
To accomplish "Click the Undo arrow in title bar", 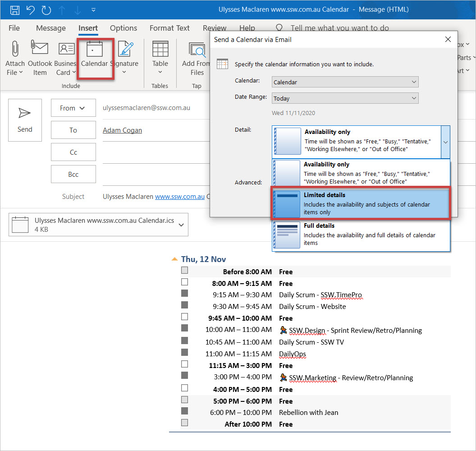I will point(30,9).
